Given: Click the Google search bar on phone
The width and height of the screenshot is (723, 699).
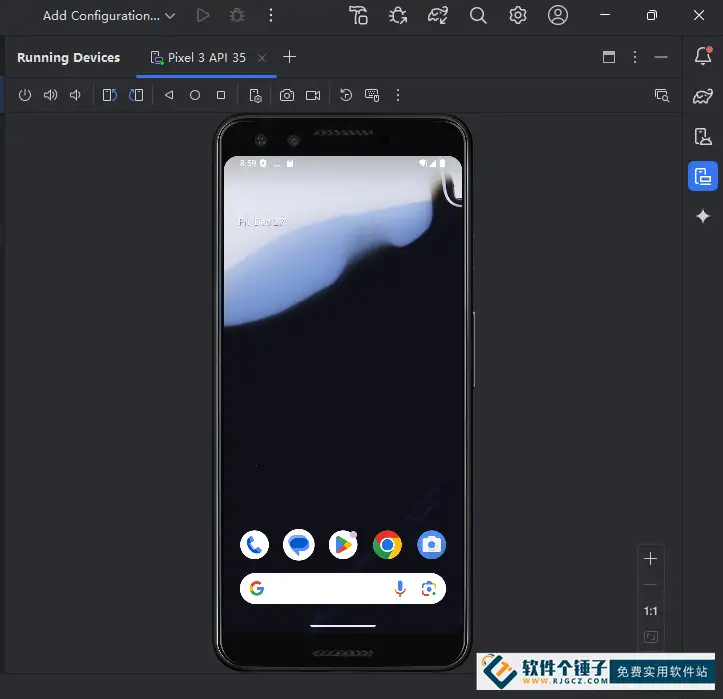Looking at the screenshot, I should pos(343,588).
